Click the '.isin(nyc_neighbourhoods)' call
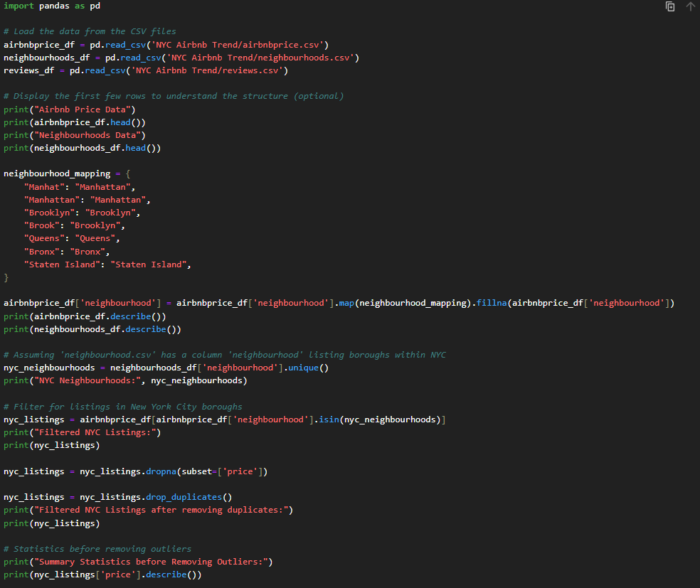The height and width of the screenshot is (588, 700). tap(377, 419)
